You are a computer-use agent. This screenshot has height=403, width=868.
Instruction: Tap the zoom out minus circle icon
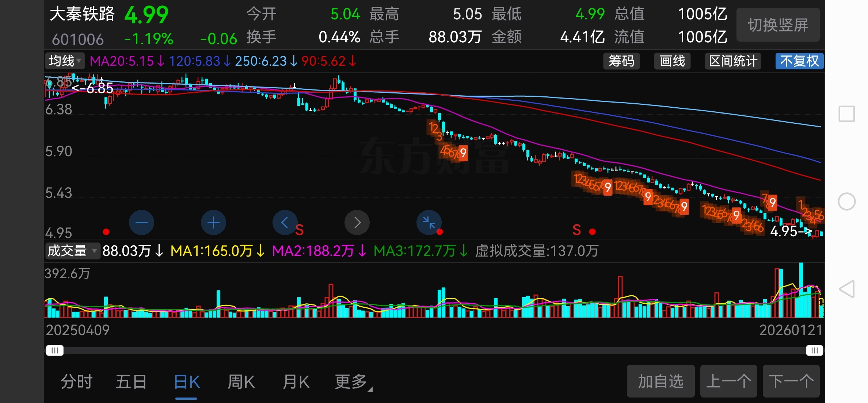(141, 222)
